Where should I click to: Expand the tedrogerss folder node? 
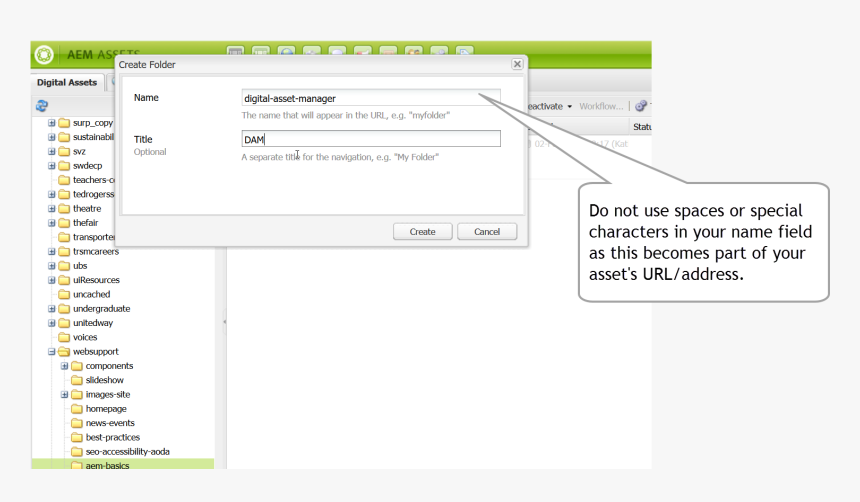[x=52, y=194]
